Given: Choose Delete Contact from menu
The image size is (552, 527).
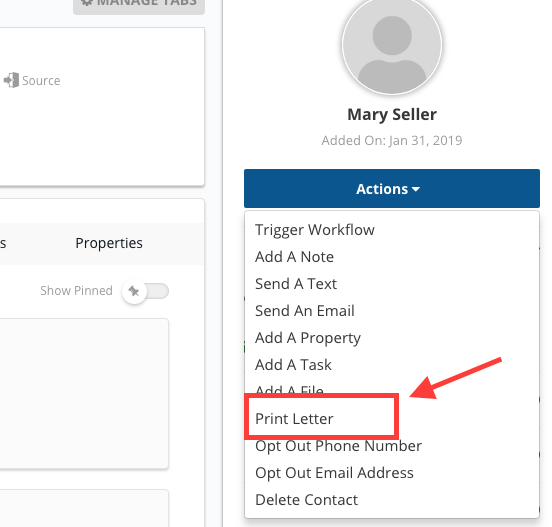Looking at the screenshot, I should (x=306, y=500).
